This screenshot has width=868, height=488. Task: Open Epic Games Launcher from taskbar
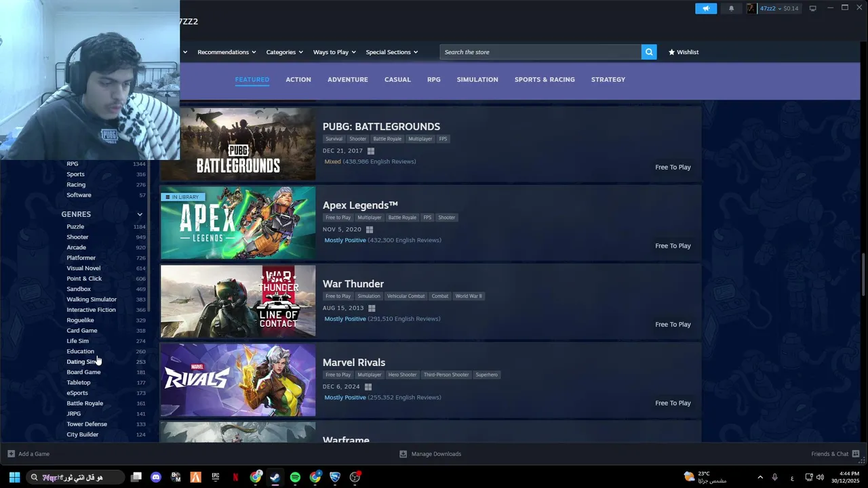point(216,477)
